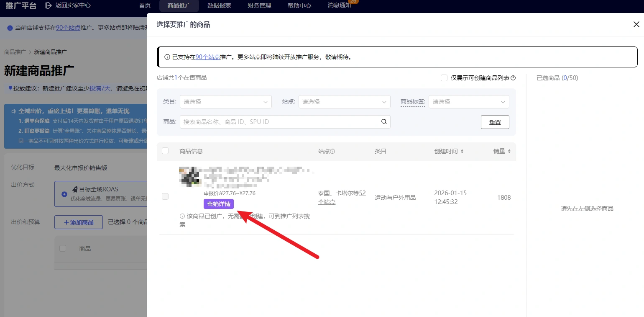Open the 数据报表 navigation item

(219, 5)
